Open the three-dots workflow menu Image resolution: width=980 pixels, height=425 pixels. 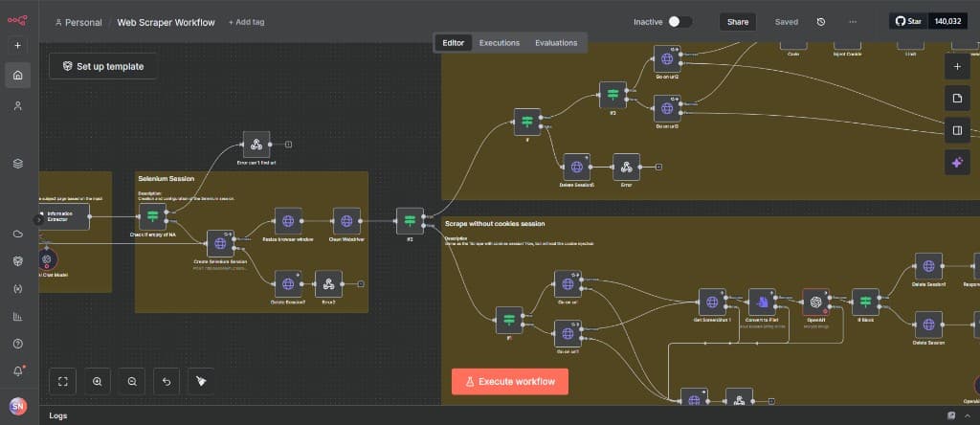tap(853, 22)
